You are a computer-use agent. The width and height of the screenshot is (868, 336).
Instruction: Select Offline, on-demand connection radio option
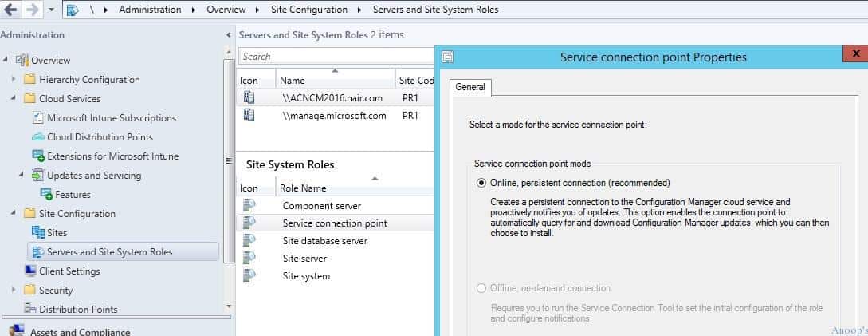point(481,288)
